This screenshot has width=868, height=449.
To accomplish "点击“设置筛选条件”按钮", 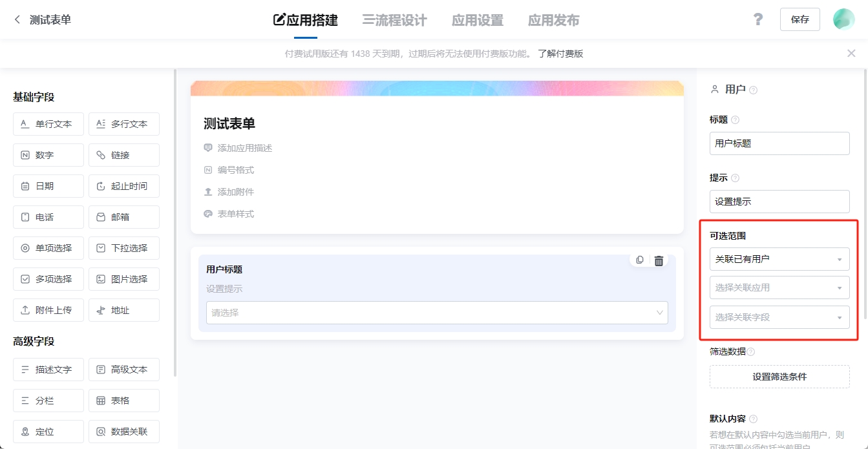I will [x=779, y=377].
